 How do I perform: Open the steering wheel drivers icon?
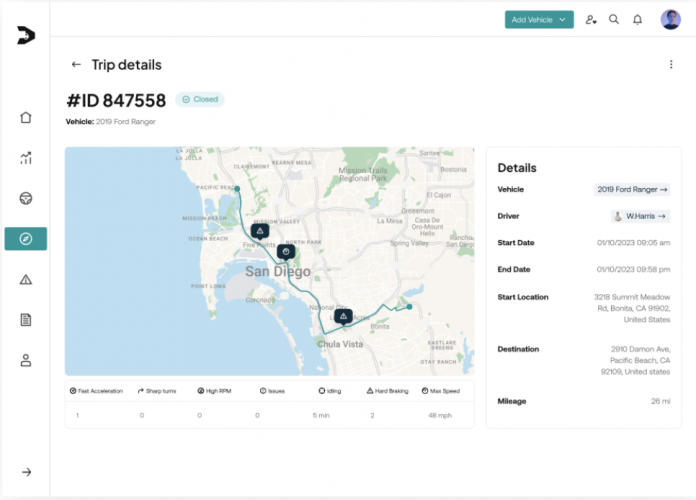[26, 198]
